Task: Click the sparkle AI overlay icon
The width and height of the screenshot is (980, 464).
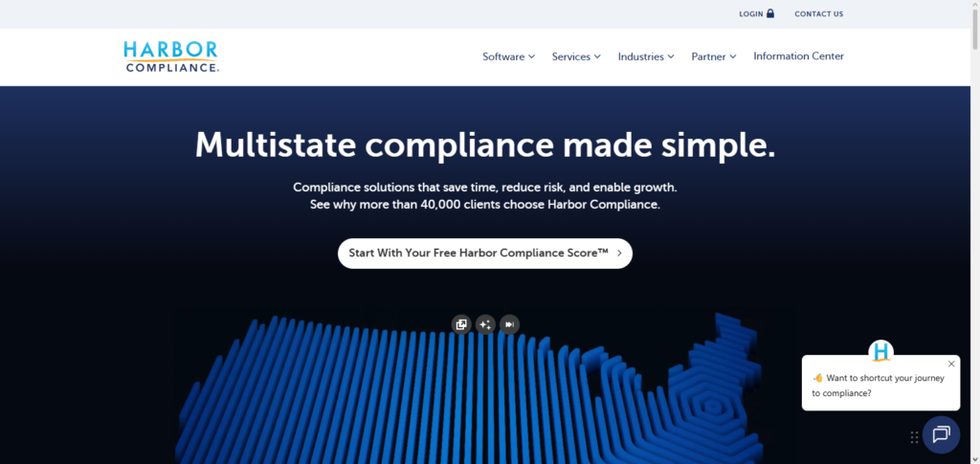Action: coord(485,324)
